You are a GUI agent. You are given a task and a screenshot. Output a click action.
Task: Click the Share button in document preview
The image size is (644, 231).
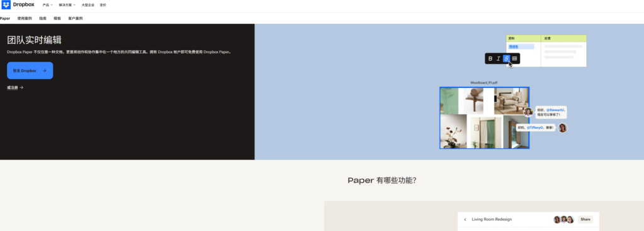(586, 220)
